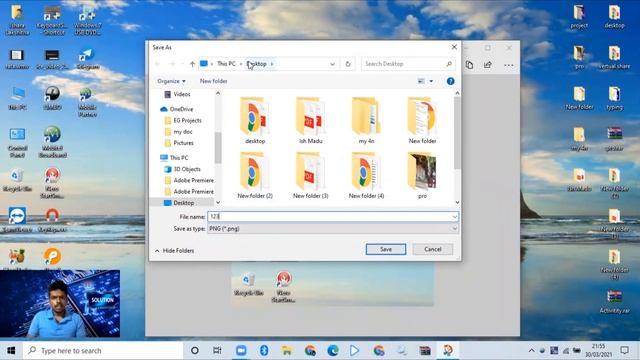Image resolution: width=640 pixels, height=360 pixels.
Task: Click the copy icon in Snip & Sketch window
Action: click(x=469, y=65)
